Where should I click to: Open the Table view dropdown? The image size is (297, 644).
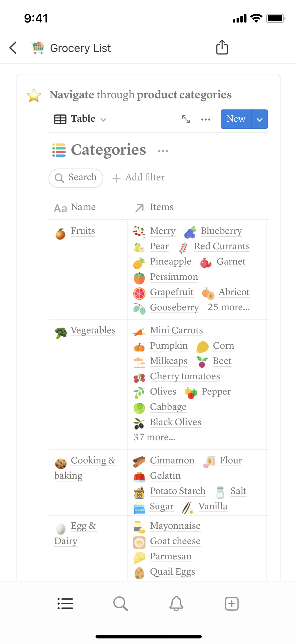pos(80,119)
